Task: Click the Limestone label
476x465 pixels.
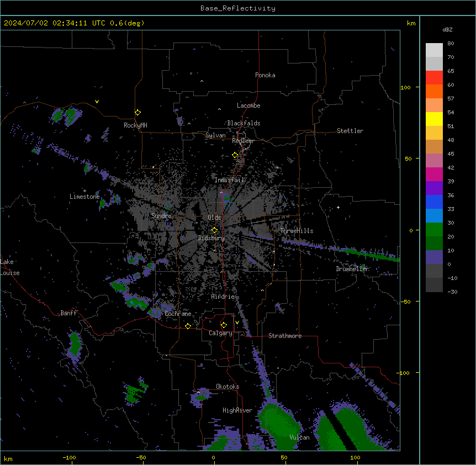Action: pyautogui.click(x=84, y=197)
